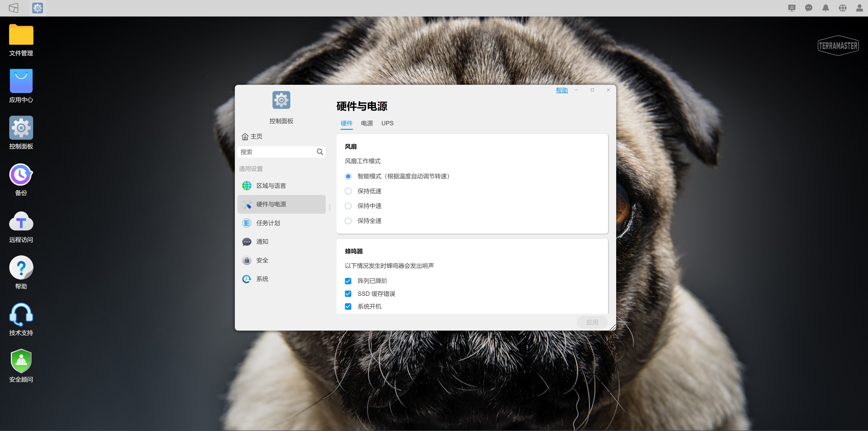868x431 pixels.
Task: Switch to the UPS tab
Action: click(x=387, y=123)
